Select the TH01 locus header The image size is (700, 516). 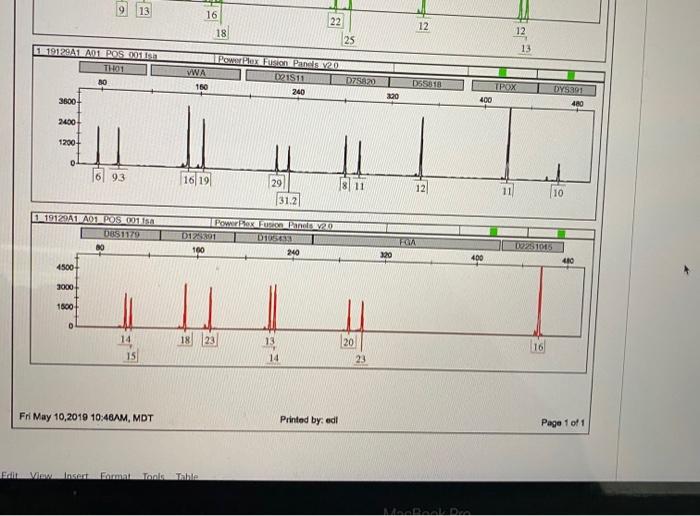pyautogui.click(x=113, y=69)
